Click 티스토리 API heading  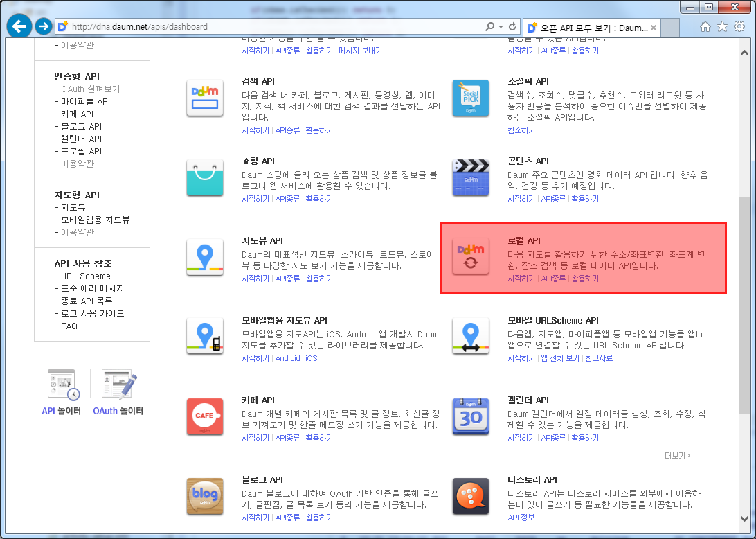pos(532,479)
